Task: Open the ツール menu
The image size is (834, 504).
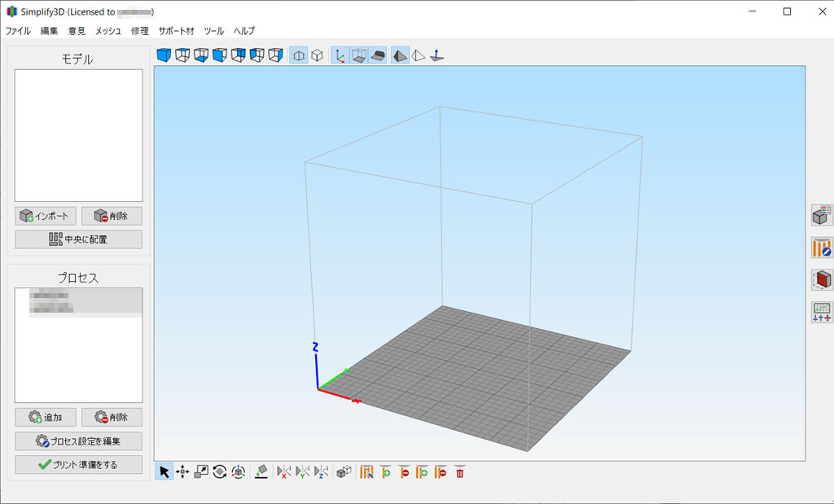Action: (x=214, y=31)
